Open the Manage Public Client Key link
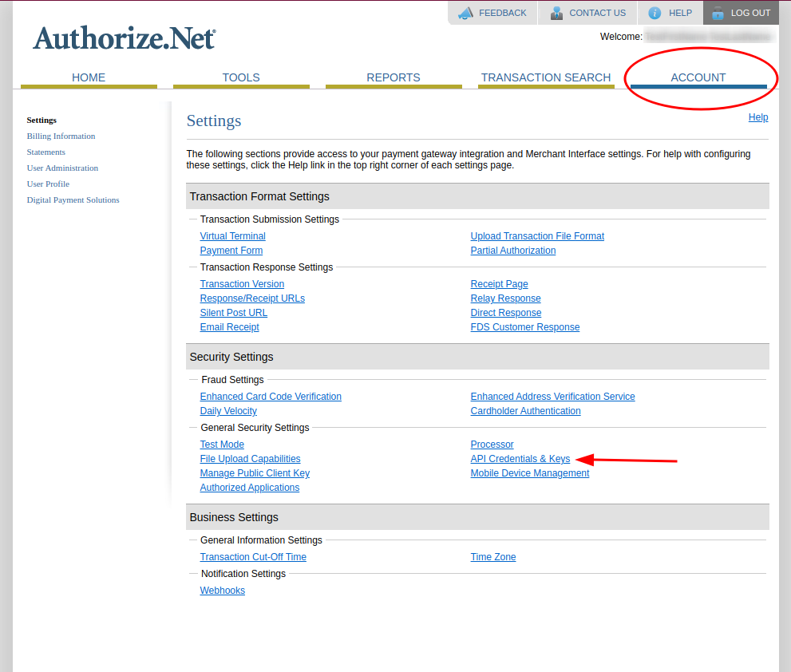The width and height of the screenshot is (791, 672). click(x=255, y=473)
